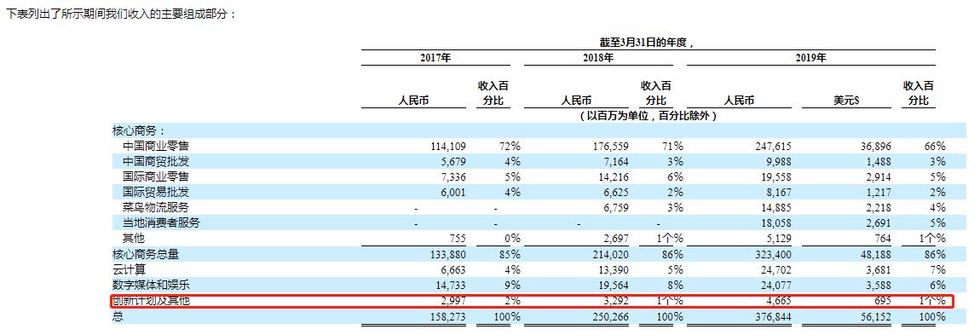Select the value 214,020

(x=610, y=254)
